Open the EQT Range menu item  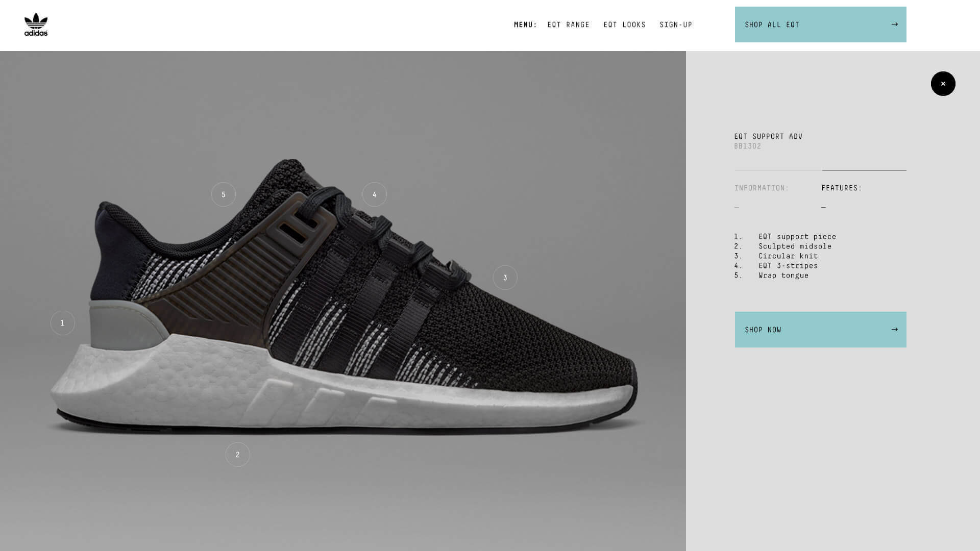(x=569, y=24)
